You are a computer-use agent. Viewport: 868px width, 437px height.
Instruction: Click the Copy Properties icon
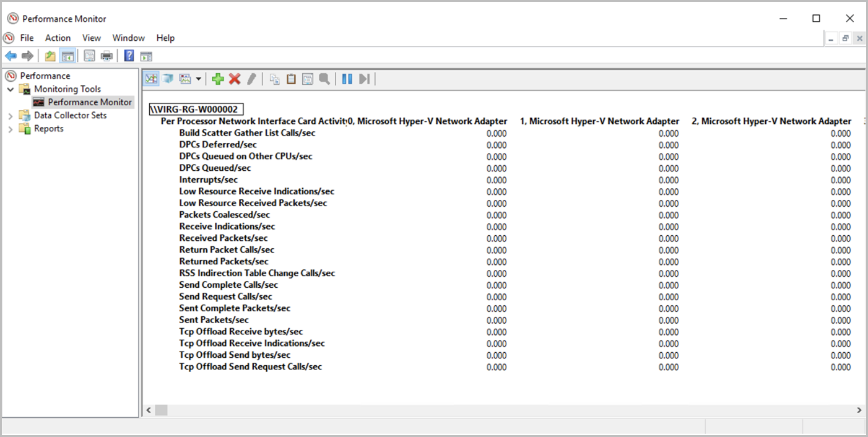point(274,79)
